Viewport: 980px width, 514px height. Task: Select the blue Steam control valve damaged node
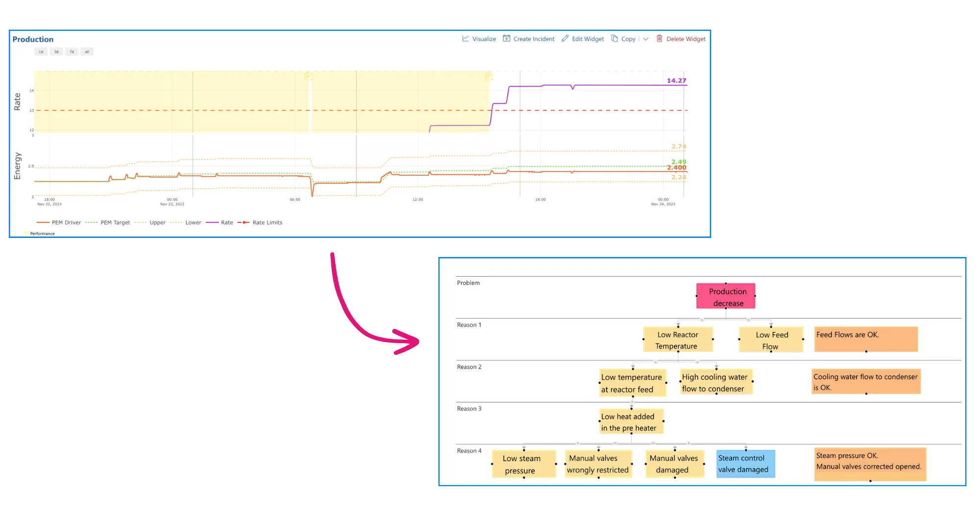[x=745, y=464]
